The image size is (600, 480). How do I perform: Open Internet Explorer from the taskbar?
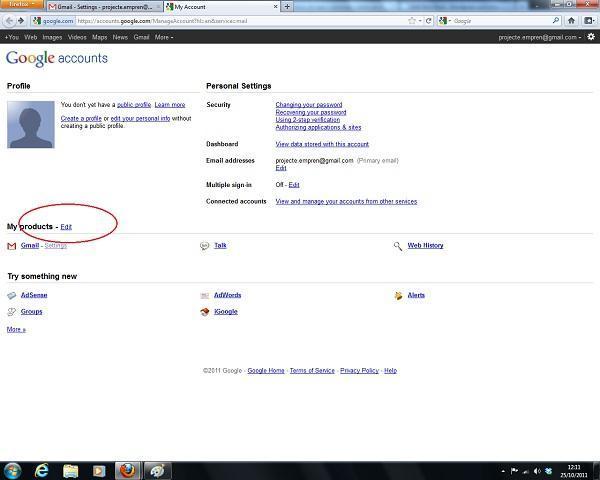42,470
